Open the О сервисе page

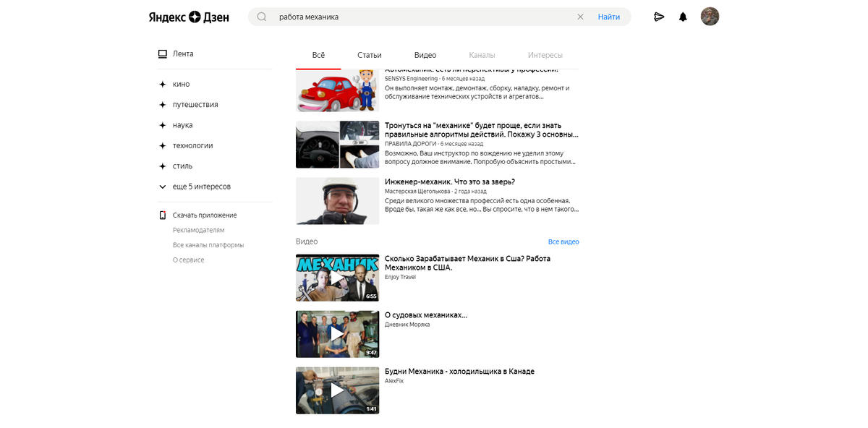point(188,260)
